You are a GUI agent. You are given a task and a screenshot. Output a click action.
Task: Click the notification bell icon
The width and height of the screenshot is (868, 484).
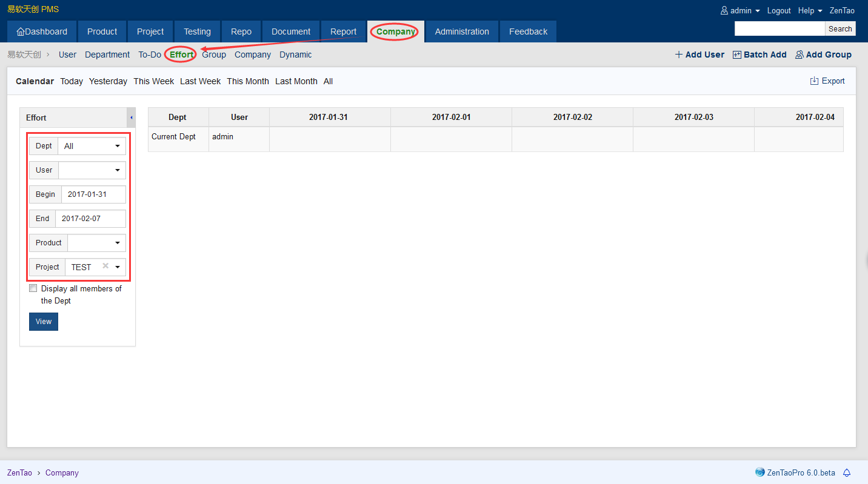click(847, 472)
